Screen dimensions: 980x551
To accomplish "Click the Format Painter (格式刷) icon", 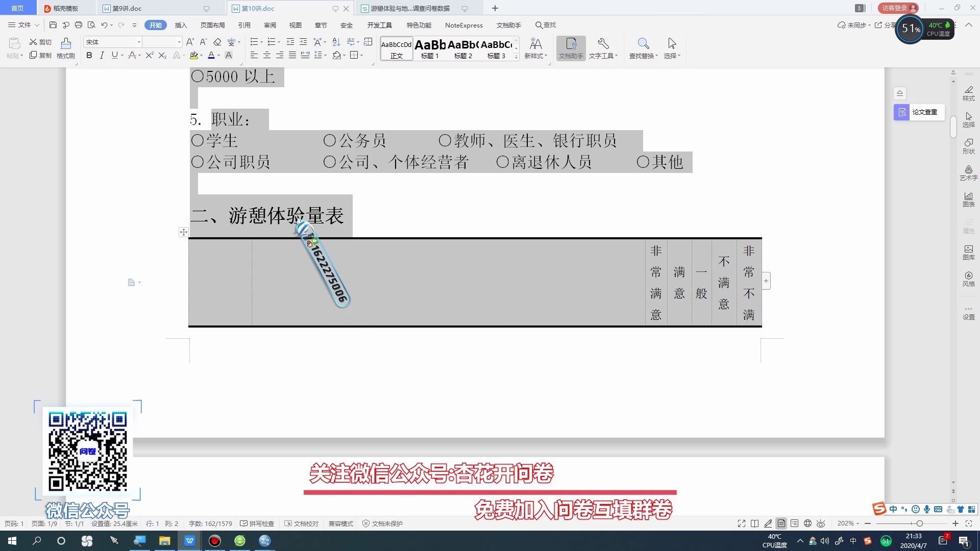I will click(x=66, y=48).
